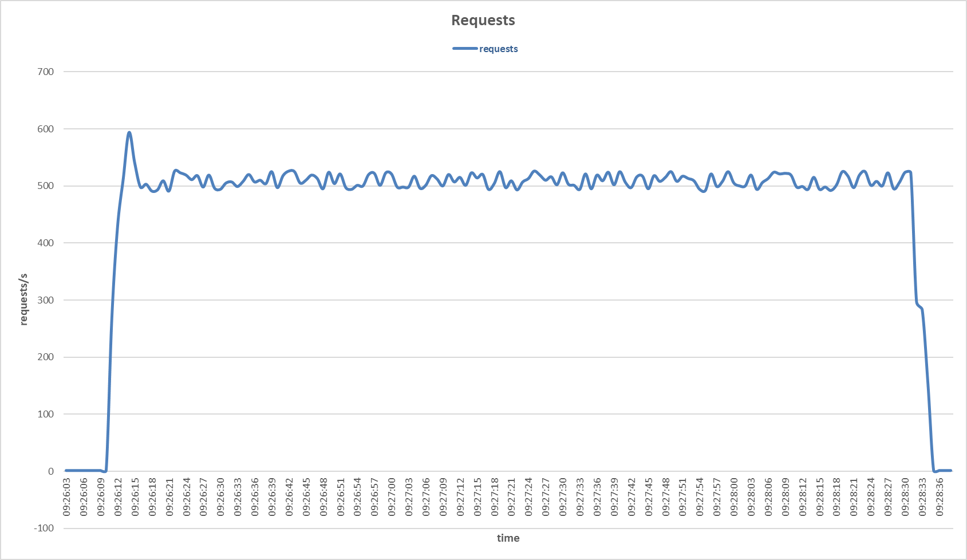Select the 09:28:00 time axis label
The width and height of the screenshot is (967, 560).
(x=735, y=497)
